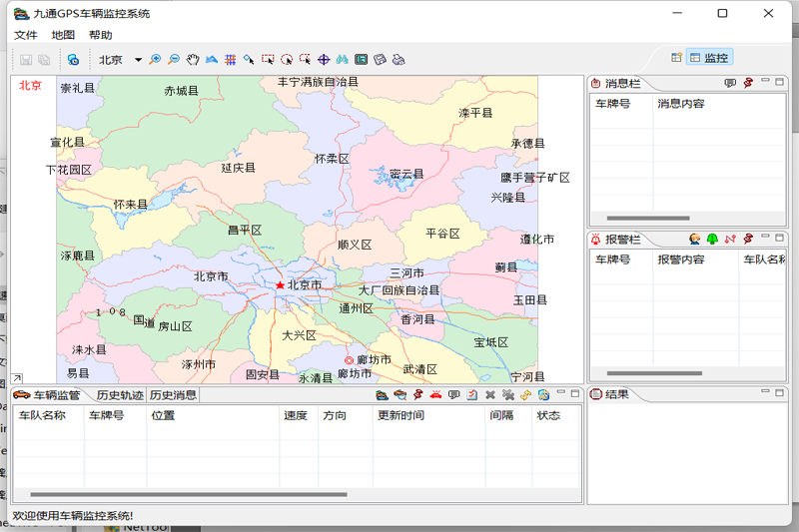Activate the hand pan tool

point(192,60)
